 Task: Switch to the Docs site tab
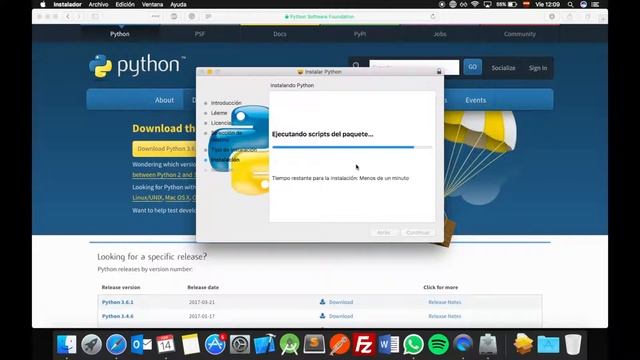(280, 34)
